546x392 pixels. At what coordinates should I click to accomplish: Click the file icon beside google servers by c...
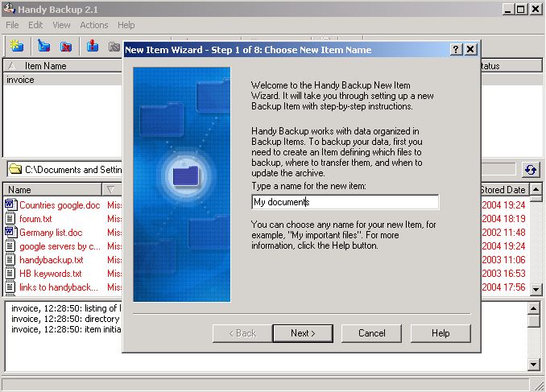(10, 246)
